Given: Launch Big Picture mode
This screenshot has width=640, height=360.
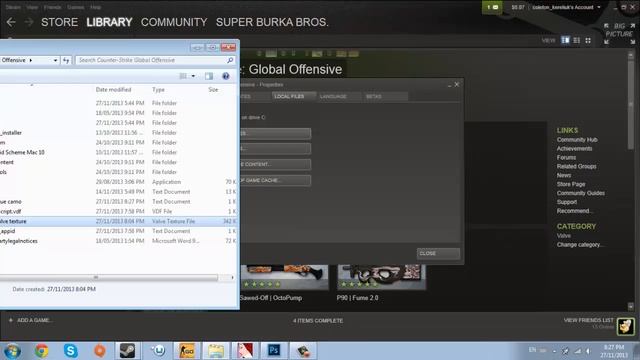Looking at the screenshot, I should tap(619, 33).
